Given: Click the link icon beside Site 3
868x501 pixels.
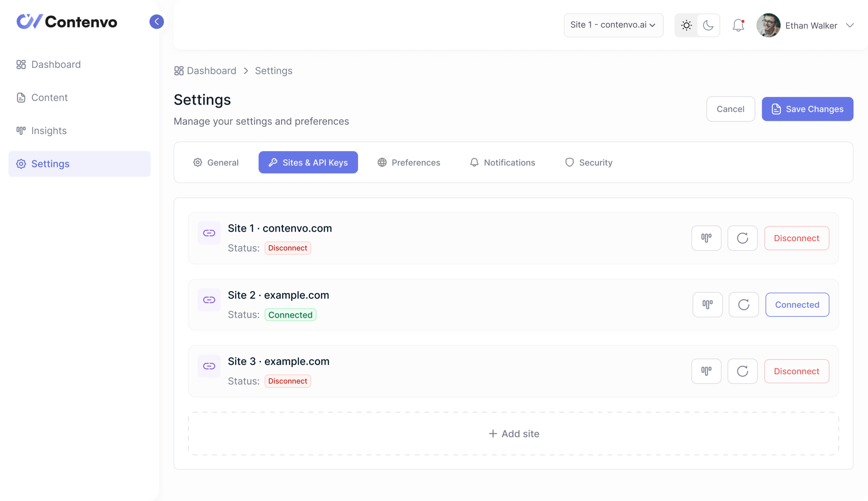Looking at the screenshot, I should pyautogui.click(x=209, y=366).
